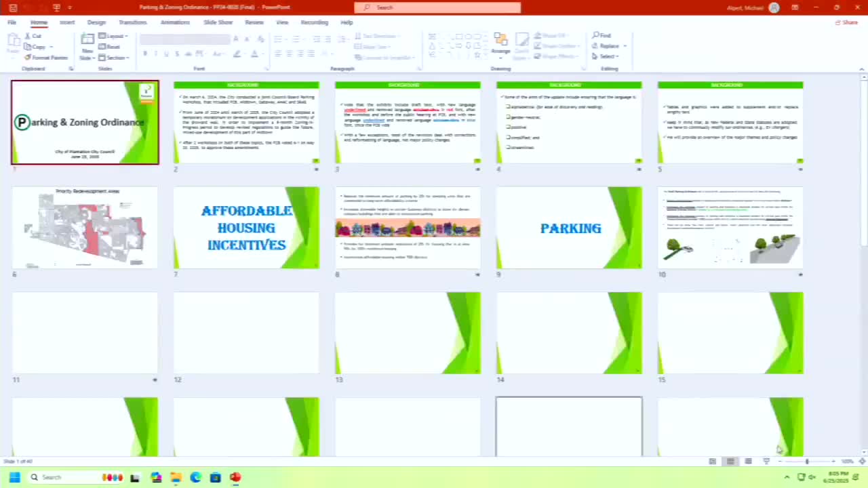Open the Arrange tool in Drawing
Screen dimensions: 868x488
pyautogui.click(x=500, y=43)
